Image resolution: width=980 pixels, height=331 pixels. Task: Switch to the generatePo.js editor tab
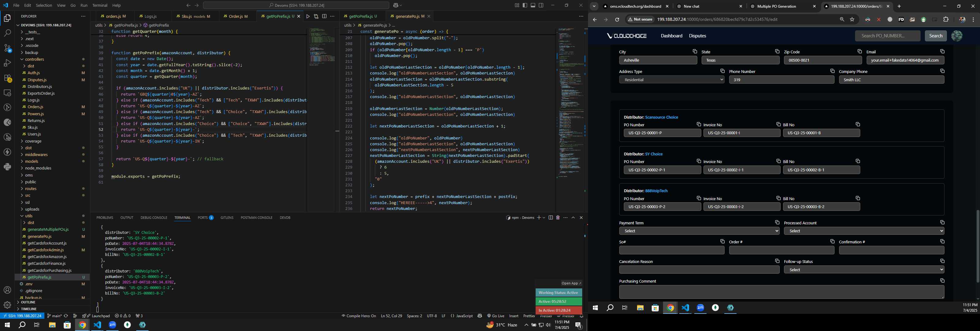coord(410,16)
